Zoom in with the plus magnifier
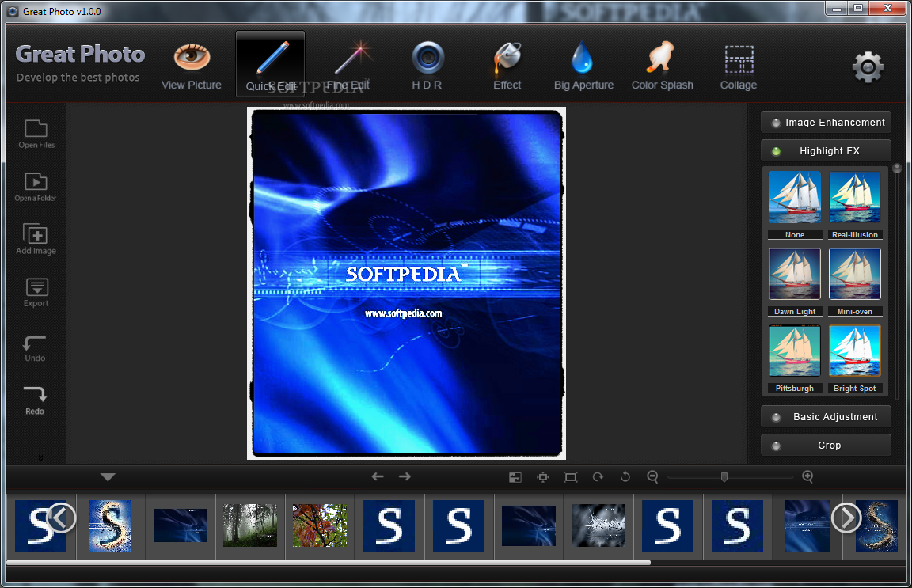This screenshot has height=588, width=912. pyautogui.click(x=807, y=477)
